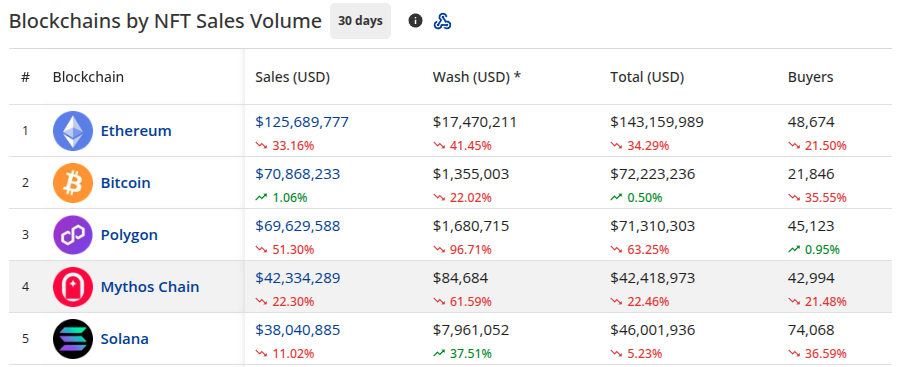Click Ethereum total change 34.29%

[640, 146]
